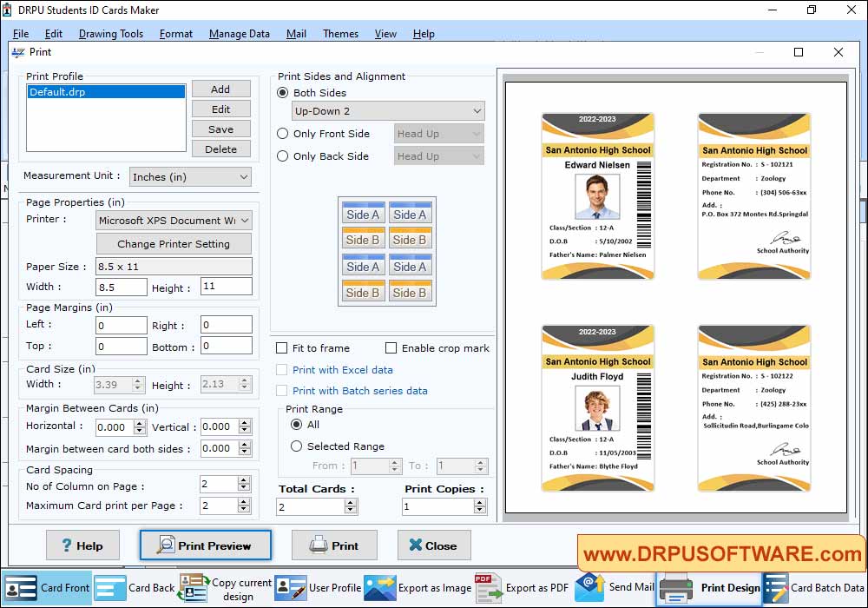868x608 pixels.
Task: Click the Help button with question mark
Action: click(x=82, y=545)
